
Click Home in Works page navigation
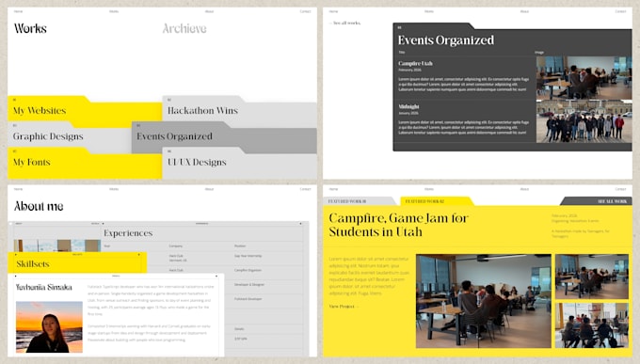19,11
